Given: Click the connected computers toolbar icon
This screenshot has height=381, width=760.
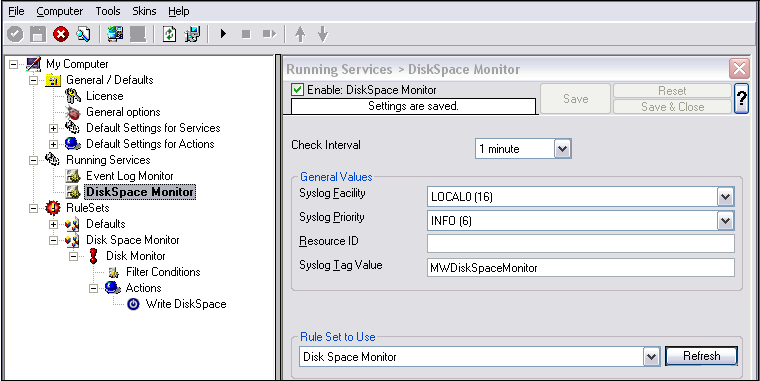Looking at the screenshot, I should pos(115,34).
